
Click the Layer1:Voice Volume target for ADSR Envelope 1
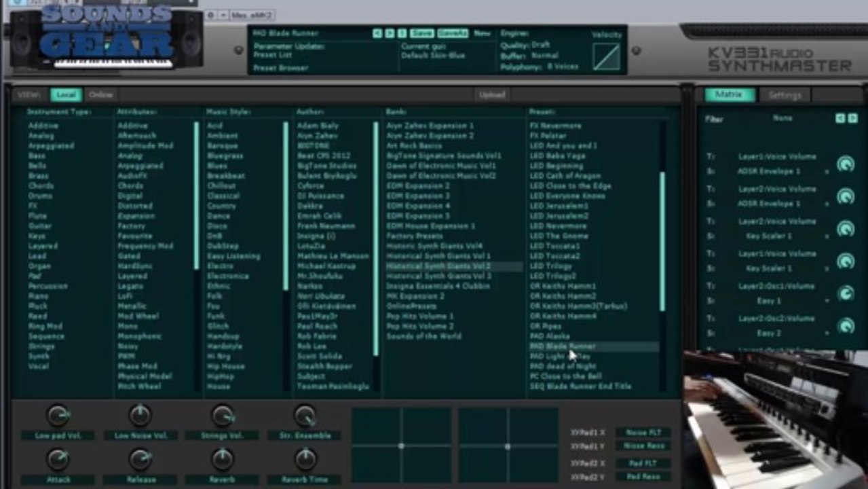coord(777,156)
